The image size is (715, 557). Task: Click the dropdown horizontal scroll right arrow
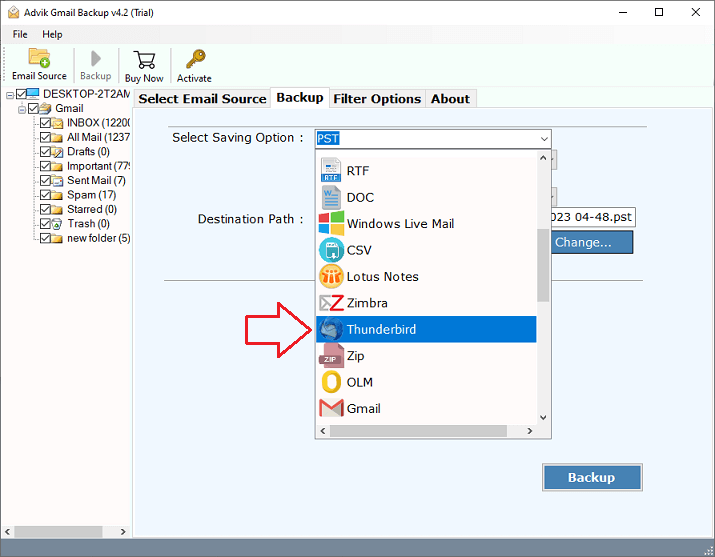click(529, 431)
